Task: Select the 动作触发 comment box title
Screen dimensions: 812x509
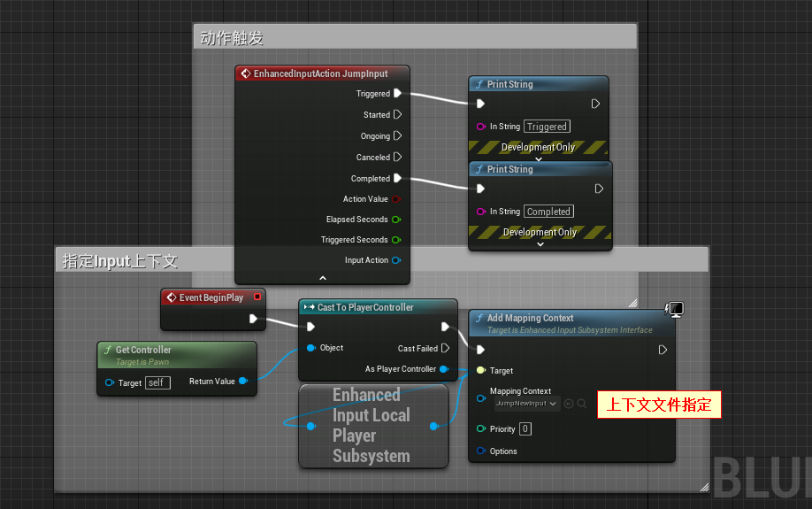Action: [x=232, y=38]
